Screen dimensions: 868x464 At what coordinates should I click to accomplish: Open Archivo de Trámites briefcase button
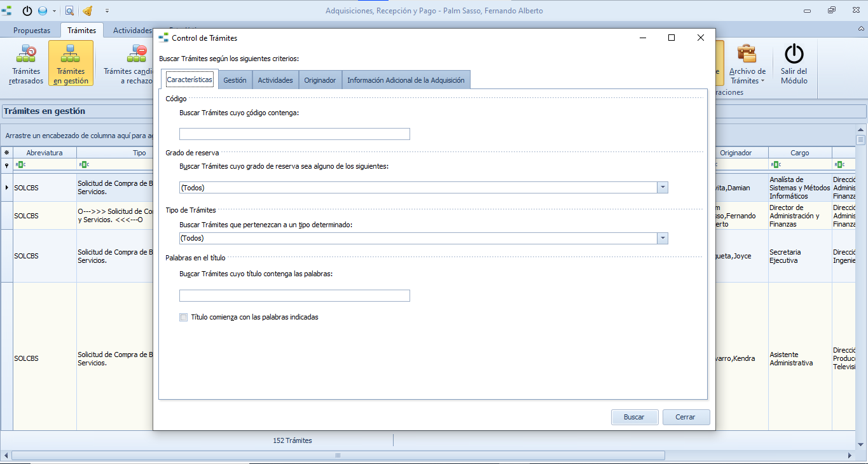(747, 64)
